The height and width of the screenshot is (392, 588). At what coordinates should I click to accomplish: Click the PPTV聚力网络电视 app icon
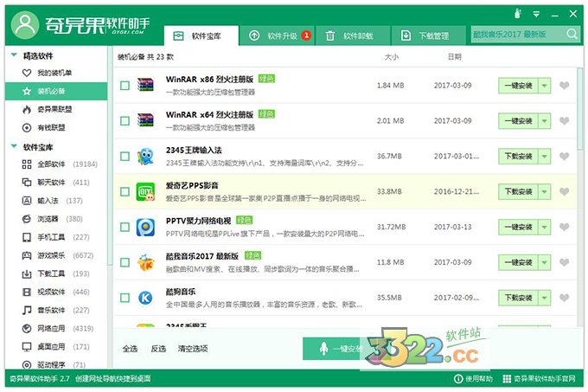(x=145, y=227)
